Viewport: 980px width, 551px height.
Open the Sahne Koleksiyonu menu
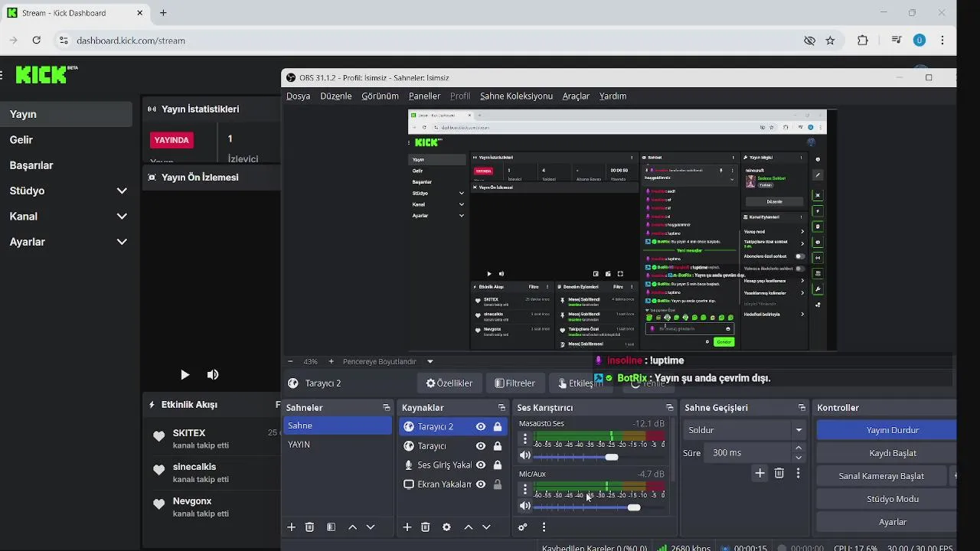(x=516, y=96)
